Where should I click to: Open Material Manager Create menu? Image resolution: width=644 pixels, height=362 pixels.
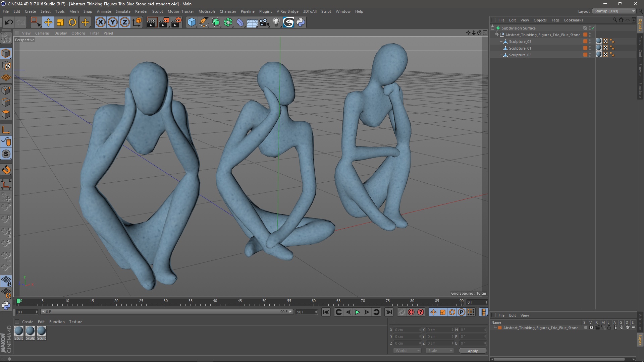[28, 322]
